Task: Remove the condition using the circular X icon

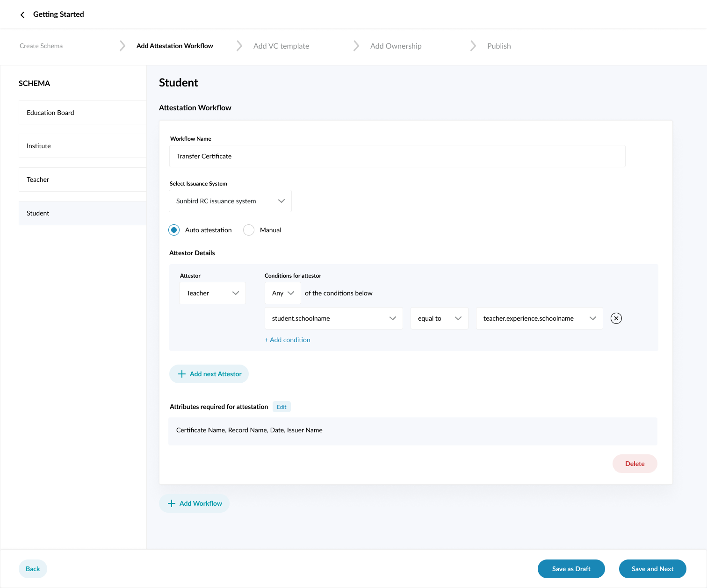Action: click(616, 318)
